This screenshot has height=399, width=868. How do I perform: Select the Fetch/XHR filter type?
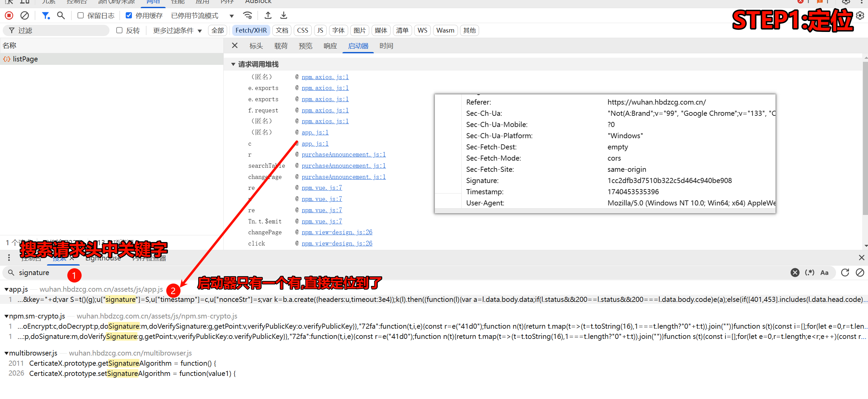coord(251,31)
